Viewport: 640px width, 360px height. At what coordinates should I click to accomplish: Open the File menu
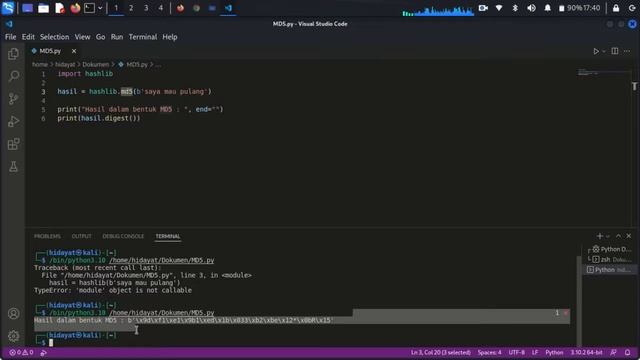click(11, 37)
